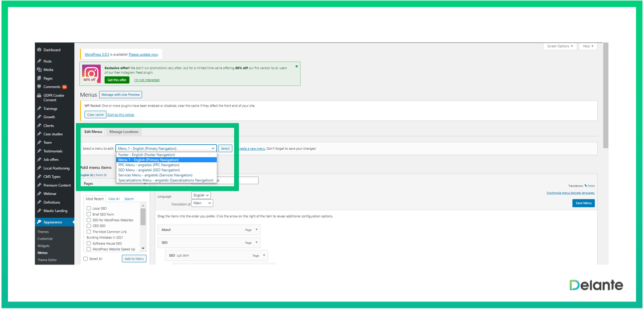
Task: Check SEO for WordPress Websites checkbox
Action: (89, 220)
